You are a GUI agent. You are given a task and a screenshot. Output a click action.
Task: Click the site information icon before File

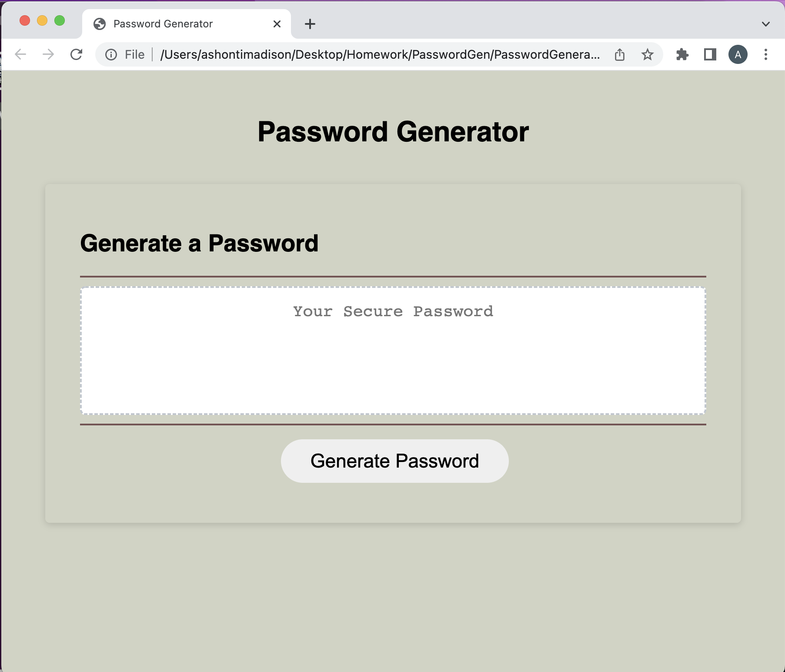coord(110,54)
